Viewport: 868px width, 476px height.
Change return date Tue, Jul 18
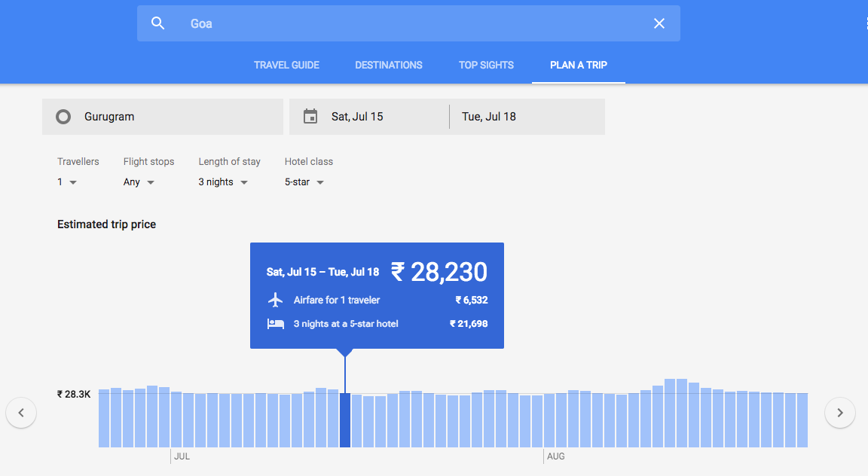pyautogui.click(x=527, y=117)
